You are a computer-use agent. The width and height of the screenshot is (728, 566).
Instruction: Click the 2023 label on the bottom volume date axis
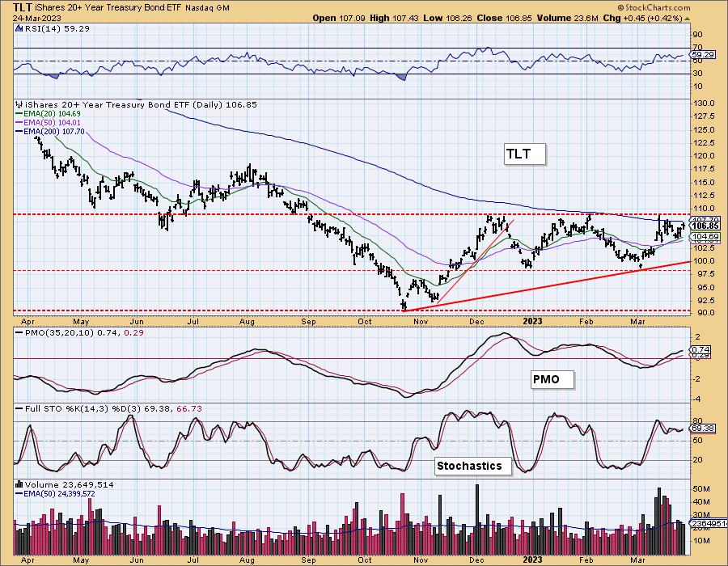tap(532, 560)
